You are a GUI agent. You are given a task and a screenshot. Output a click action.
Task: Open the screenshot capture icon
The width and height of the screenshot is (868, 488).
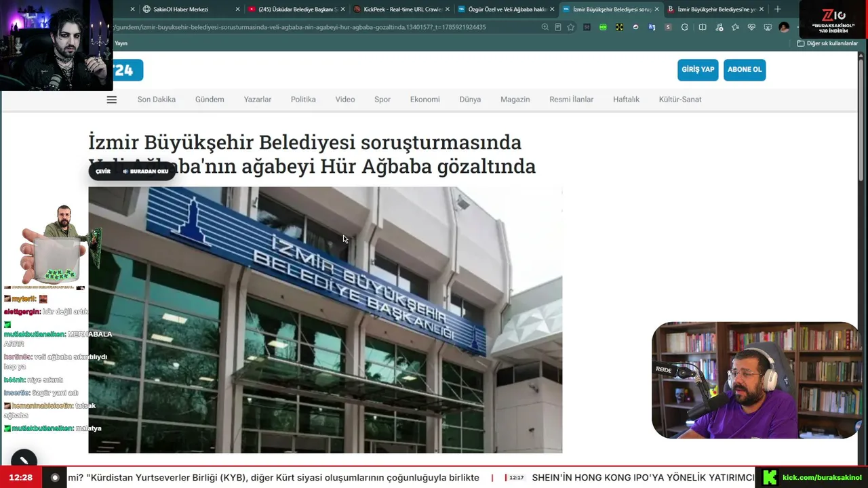[x=768, y=27]
